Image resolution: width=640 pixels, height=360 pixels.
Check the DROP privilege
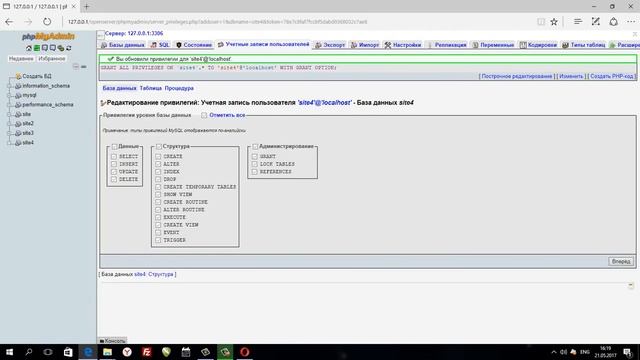pyautogui.click(x=158, y=179)
